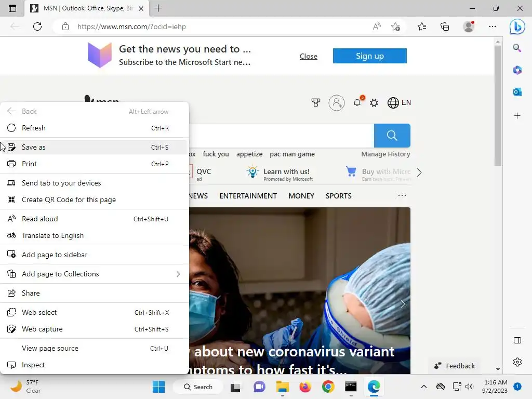
Task: Choose Inspect from context menu
Action: tap(95, 365)
